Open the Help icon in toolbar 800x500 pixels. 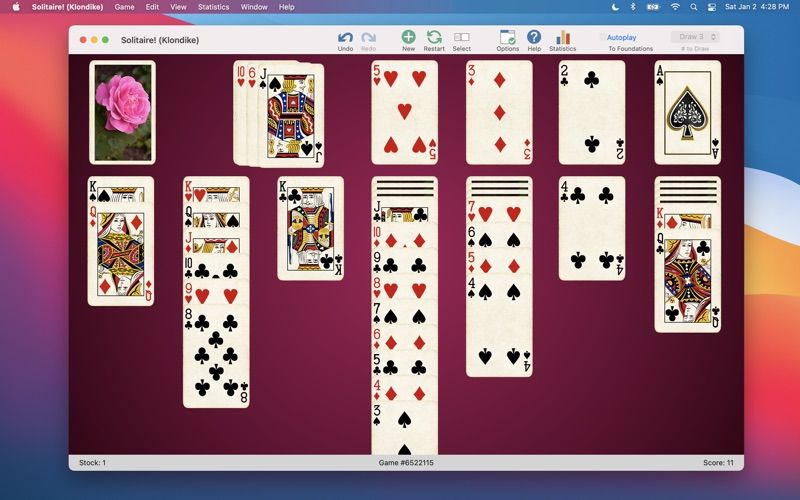click(534, 38)
